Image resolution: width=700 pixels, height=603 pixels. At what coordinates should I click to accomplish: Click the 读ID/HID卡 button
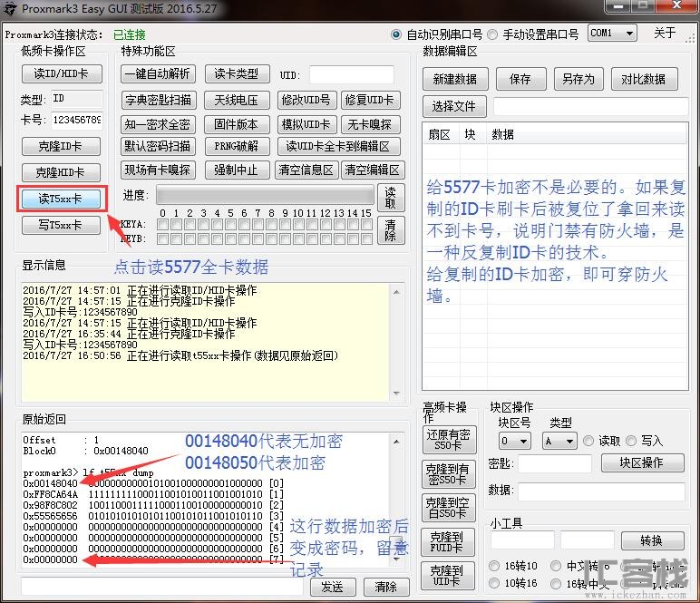[x=62, y=73]
